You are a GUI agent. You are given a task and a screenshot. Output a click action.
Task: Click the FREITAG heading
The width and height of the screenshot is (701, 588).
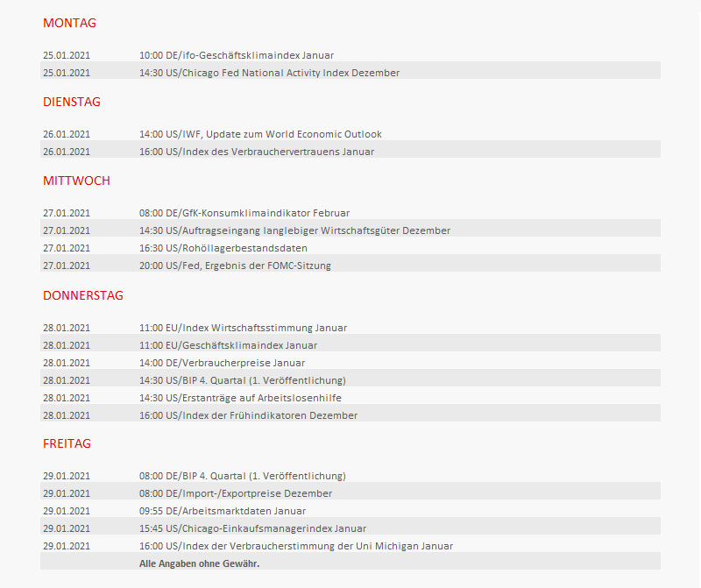click(x=67, y=443)
